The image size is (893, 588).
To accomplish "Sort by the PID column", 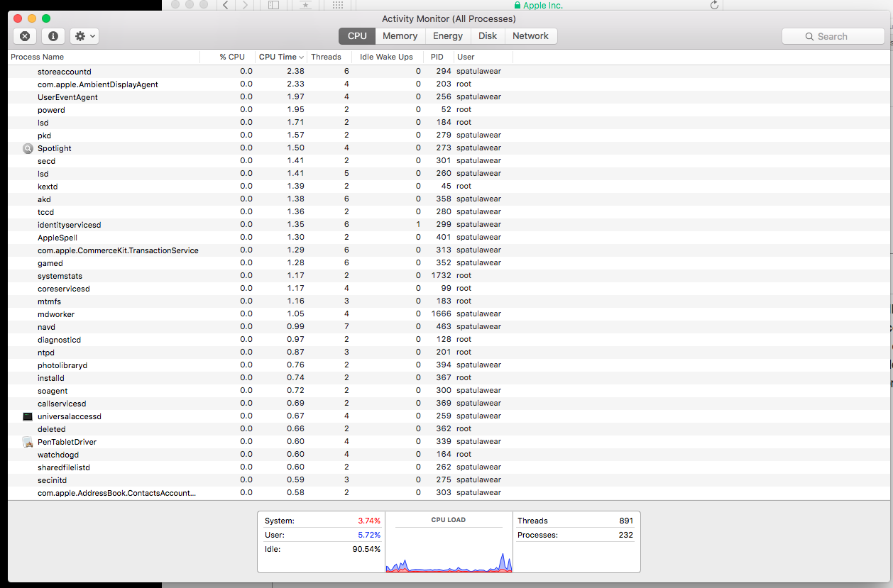I will point(438,57).
